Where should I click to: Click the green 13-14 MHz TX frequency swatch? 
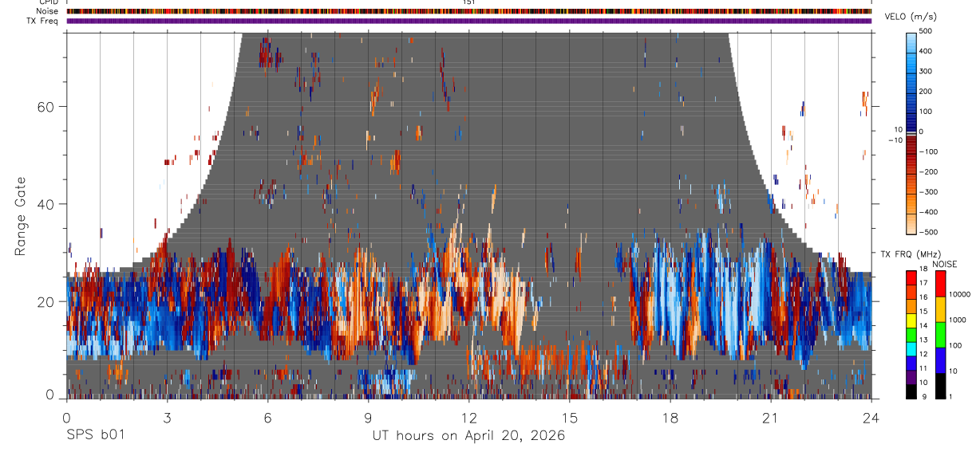tap(911, 335)
